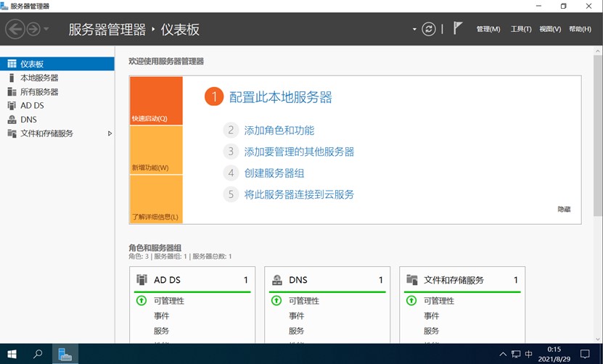
Task: Click the step 5 number circle
Action: [x=231, y=194]
